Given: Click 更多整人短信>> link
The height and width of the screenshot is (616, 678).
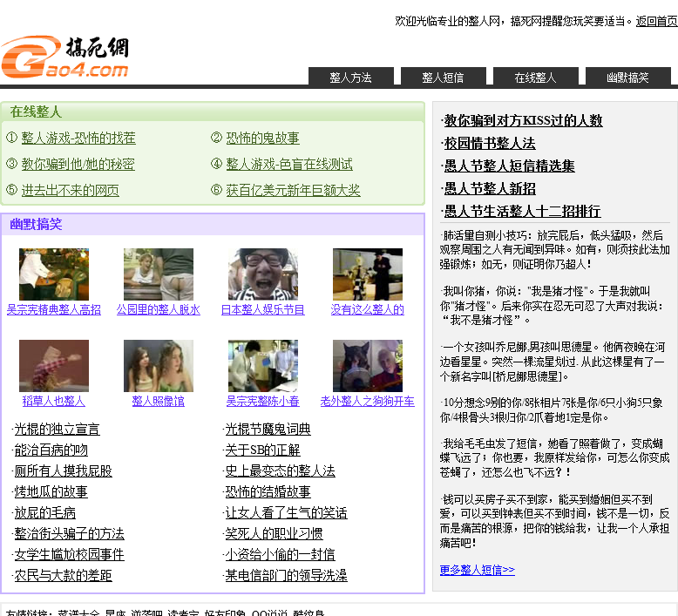Looking at the screenshot, I should click(478, 570).
